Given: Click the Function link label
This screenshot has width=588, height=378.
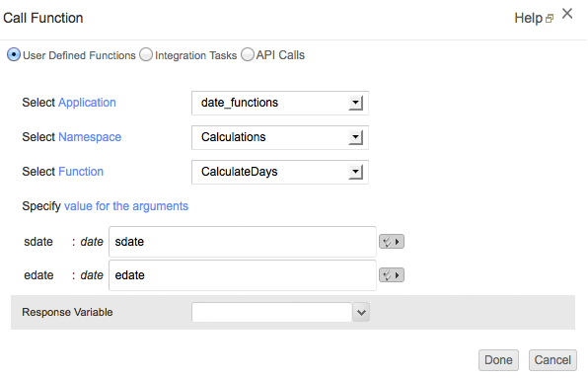Looking at the screenshot, I should pos(81,172).
